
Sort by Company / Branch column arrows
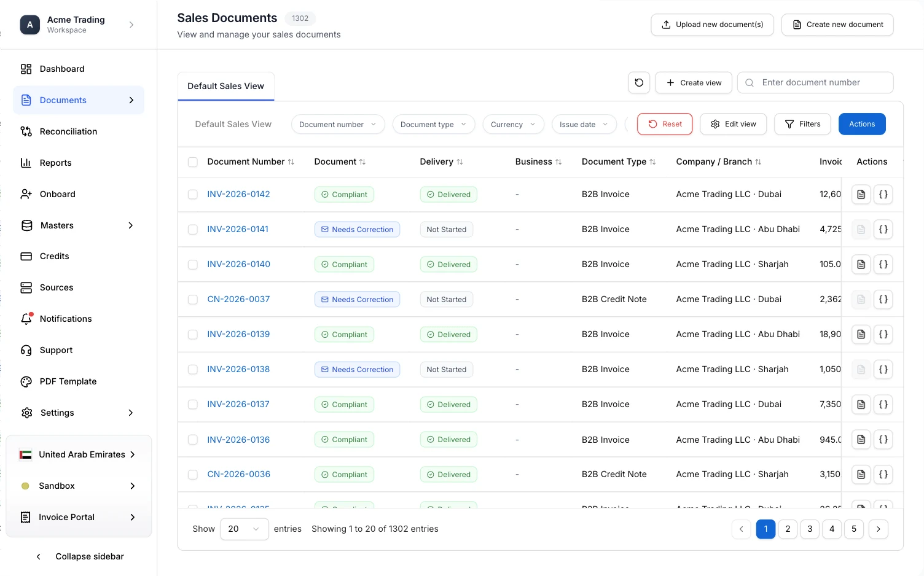click(758, 162)
